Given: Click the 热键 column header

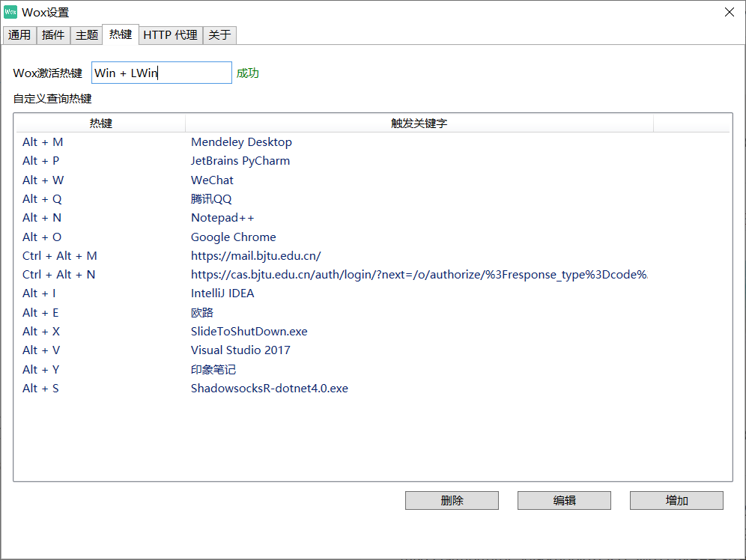Looking at the screenshot, I should pos(101,123).
